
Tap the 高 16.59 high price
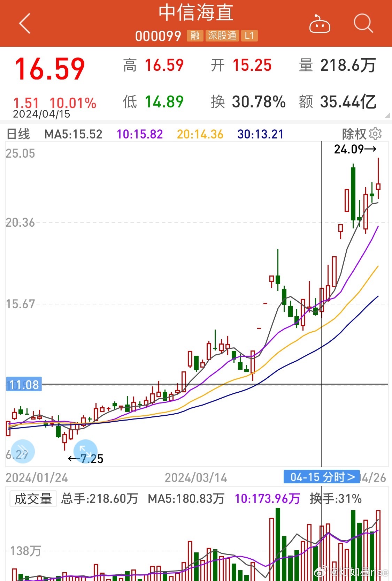click(x=153, y=65)
